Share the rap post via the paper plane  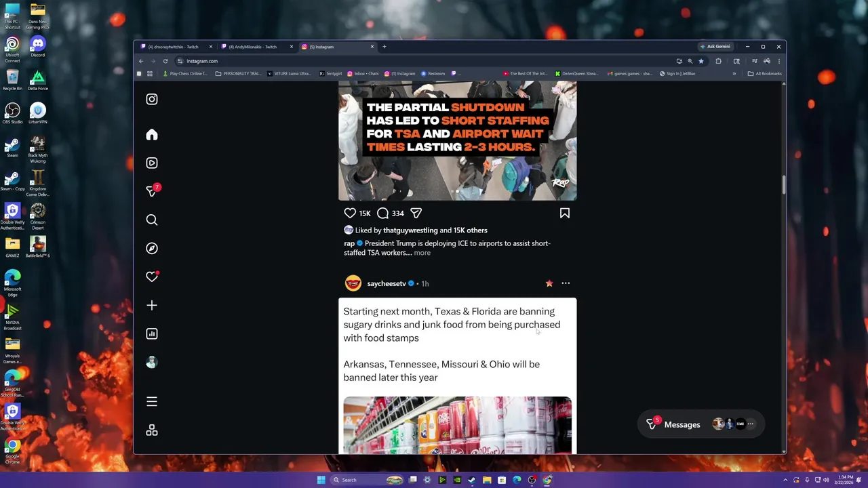(416, 213)
